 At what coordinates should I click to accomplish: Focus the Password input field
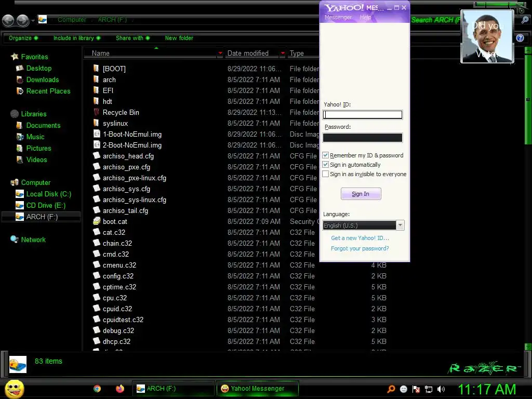click(x=362, y=137)
